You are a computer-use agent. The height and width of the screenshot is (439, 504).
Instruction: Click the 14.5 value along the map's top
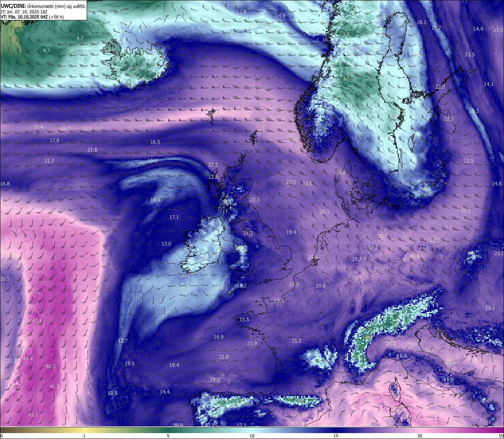(x=280, y=15)
